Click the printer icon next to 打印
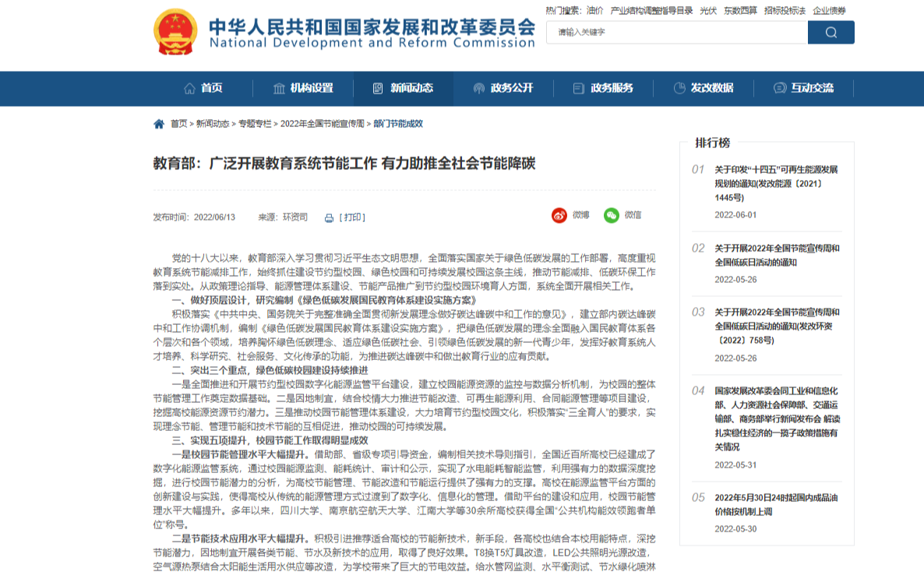 329,218
